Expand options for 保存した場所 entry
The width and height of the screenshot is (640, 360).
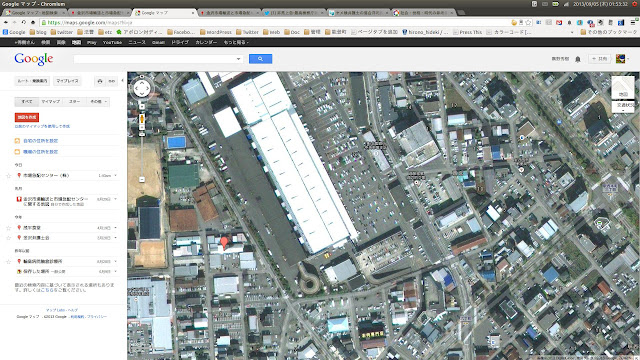click(x=116, y=271)
